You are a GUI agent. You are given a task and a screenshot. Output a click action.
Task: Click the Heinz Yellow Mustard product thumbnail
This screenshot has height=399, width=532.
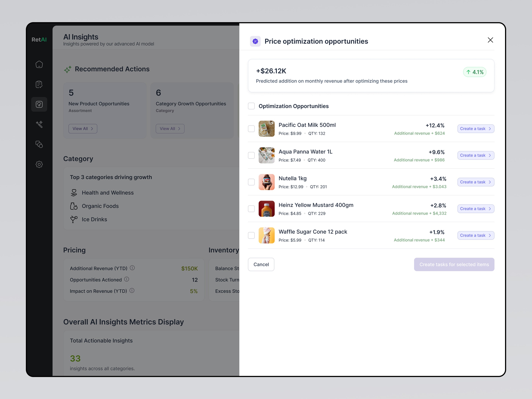click(x=267, y=209)
